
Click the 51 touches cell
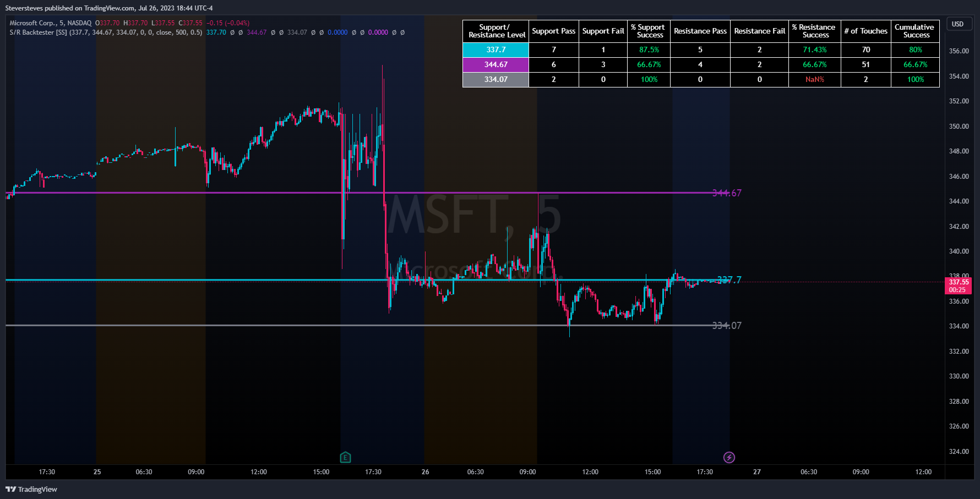[x=866, y=64]
